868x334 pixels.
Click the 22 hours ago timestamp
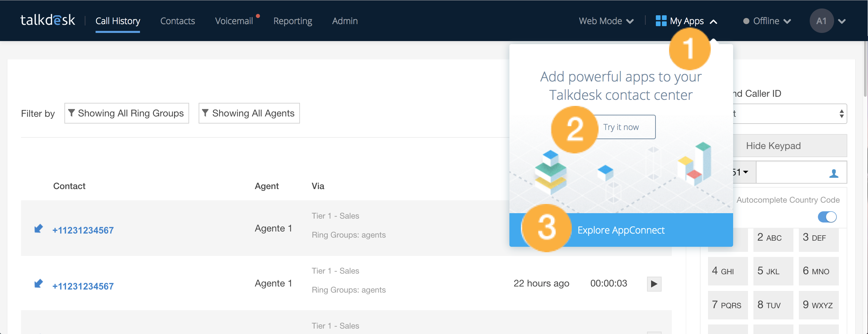tap(541, 283)
